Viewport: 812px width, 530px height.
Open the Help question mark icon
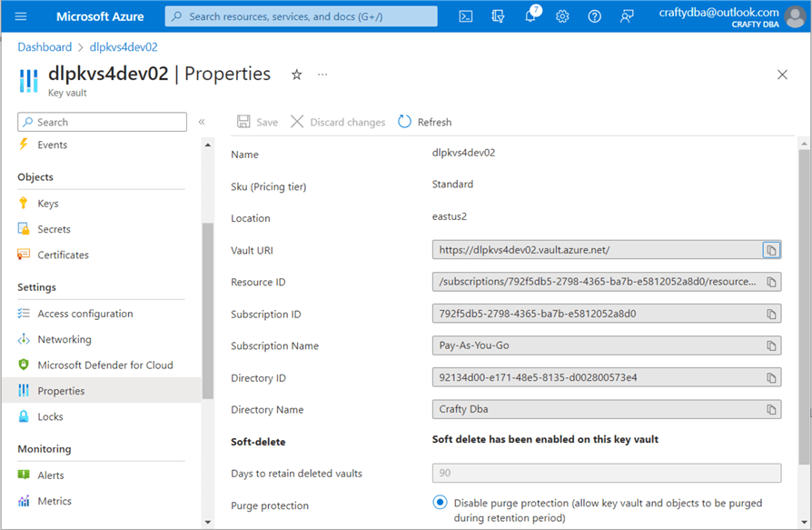tap(595, 16)
